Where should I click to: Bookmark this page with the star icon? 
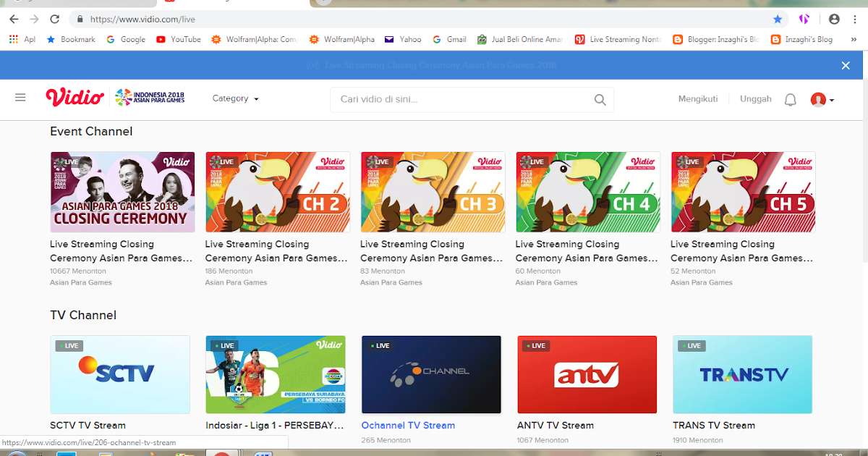(778, 20)
